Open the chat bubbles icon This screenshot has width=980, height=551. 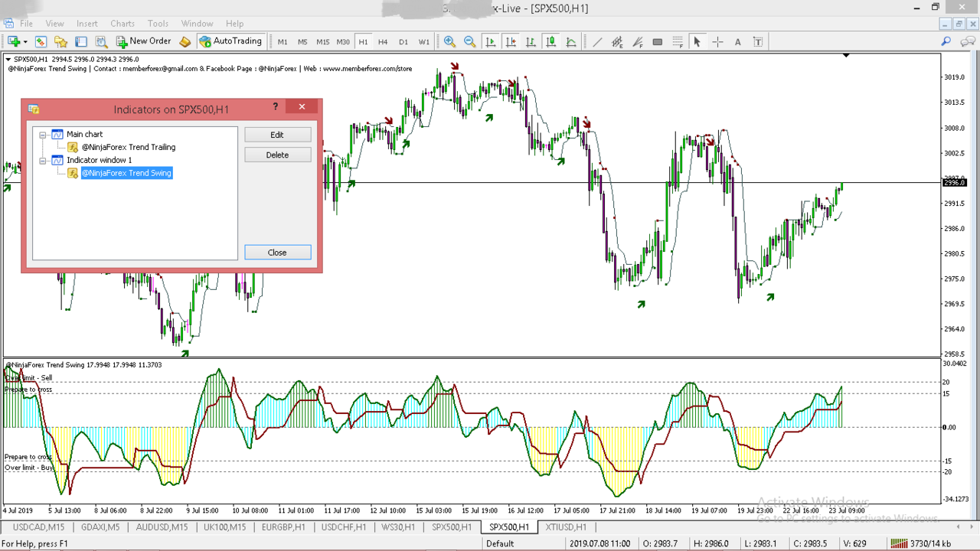968,41
